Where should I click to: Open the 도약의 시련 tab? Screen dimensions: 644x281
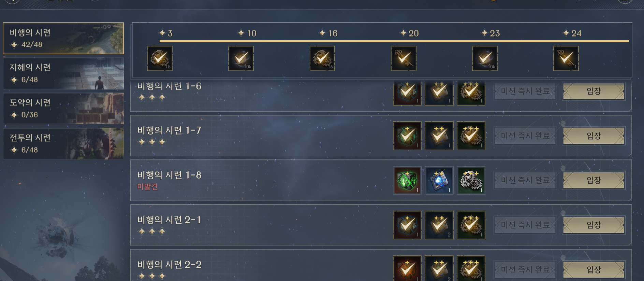click(63, 109)
